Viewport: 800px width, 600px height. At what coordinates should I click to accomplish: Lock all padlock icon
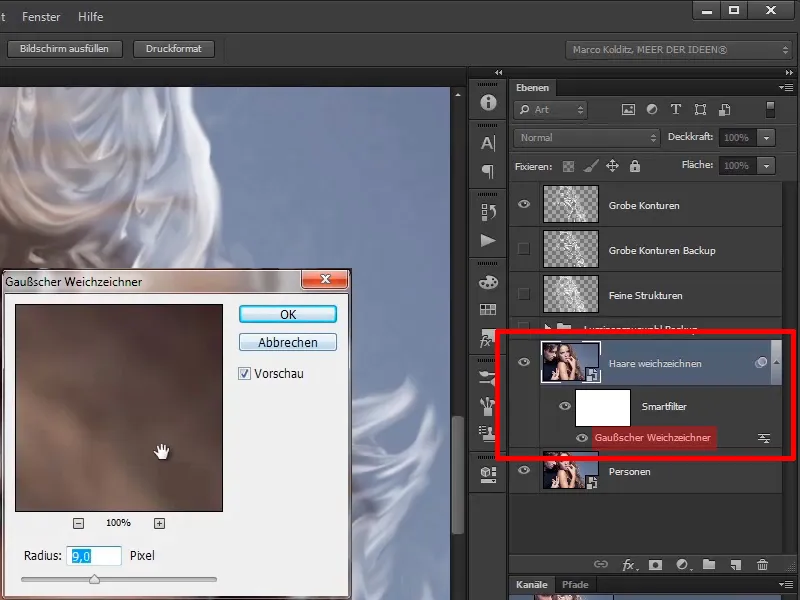point(635,166)
